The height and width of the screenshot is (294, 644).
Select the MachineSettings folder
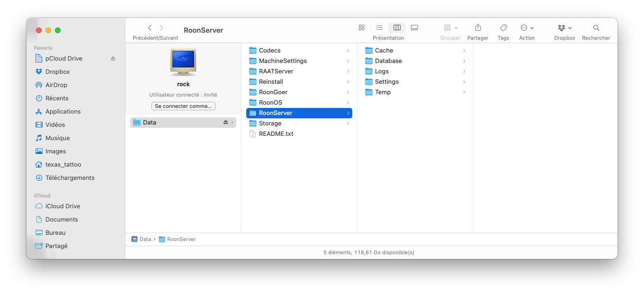pyautogui.click(x=299, y=61)
